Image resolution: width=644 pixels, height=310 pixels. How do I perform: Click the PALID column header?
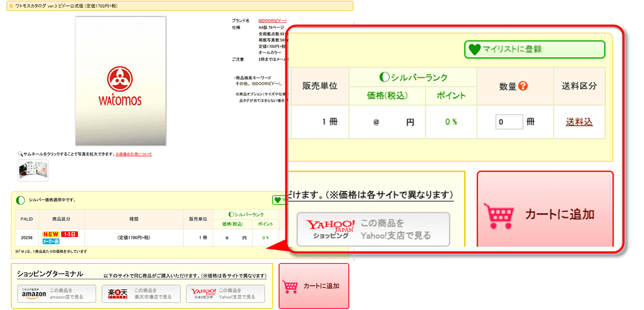(x=27, y=219)
